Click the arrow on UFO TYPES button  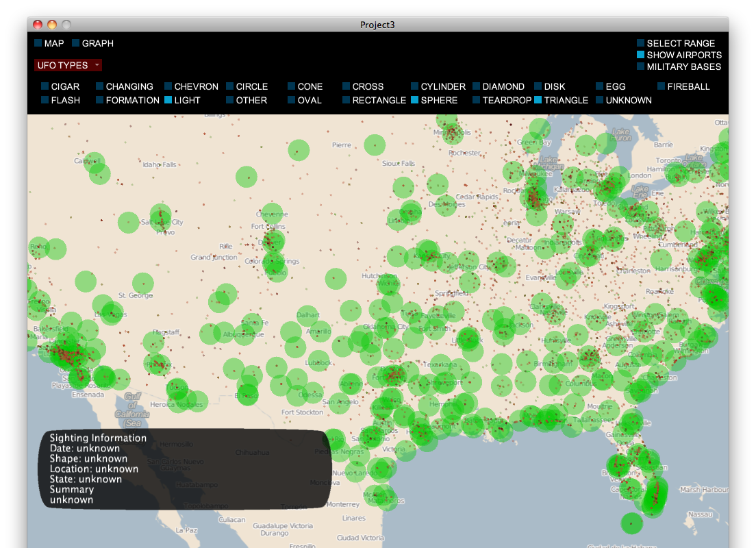(x=97, y=64)
